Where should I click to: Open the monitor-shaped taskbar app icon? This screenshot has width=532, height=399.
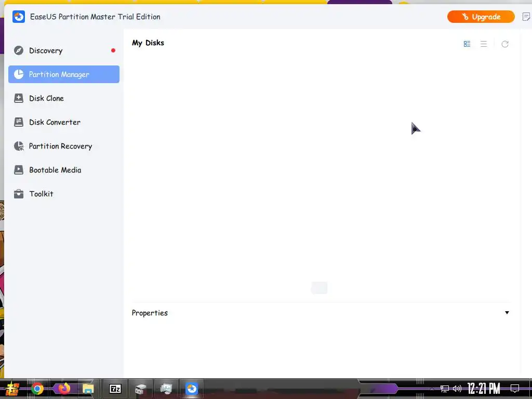coord(166,389)
